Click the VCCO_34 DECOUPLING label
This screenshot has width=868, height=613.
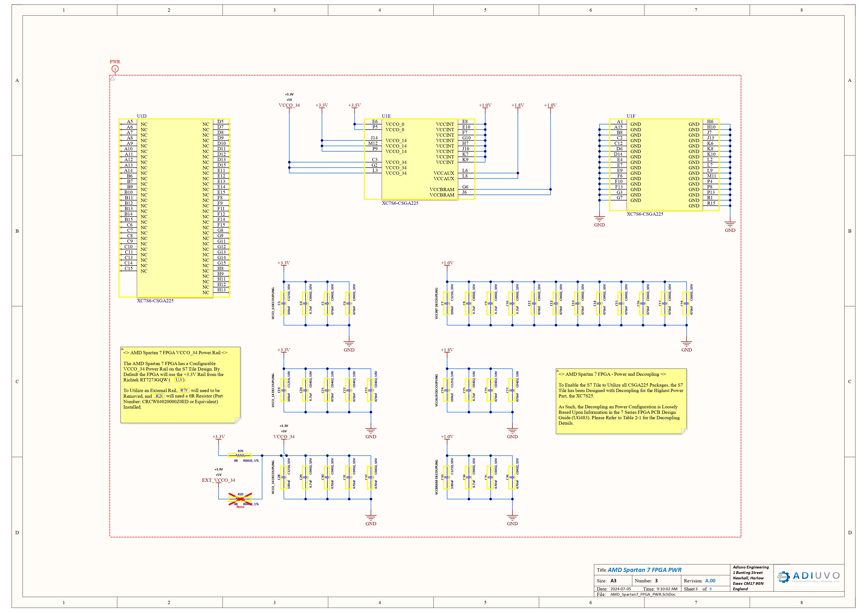coord(273,477)
